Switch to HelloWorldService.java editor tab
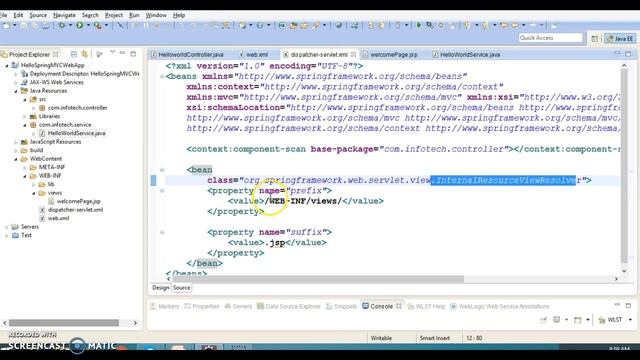The image size is (640, 360). [x=467, y=54]
